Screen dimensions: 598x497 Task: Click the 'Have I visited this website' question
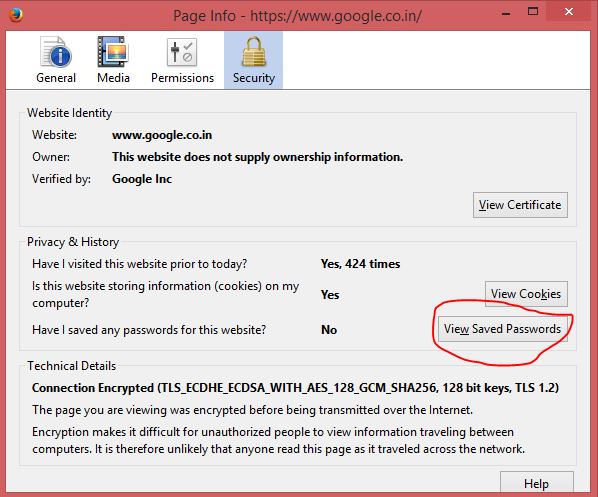pos(140,264)
